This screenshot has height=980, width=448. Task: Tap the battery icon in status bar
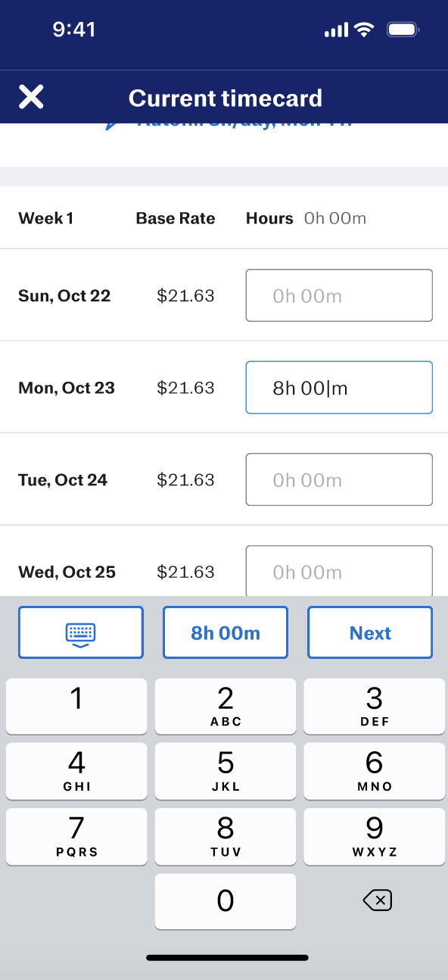coord(403,30)
